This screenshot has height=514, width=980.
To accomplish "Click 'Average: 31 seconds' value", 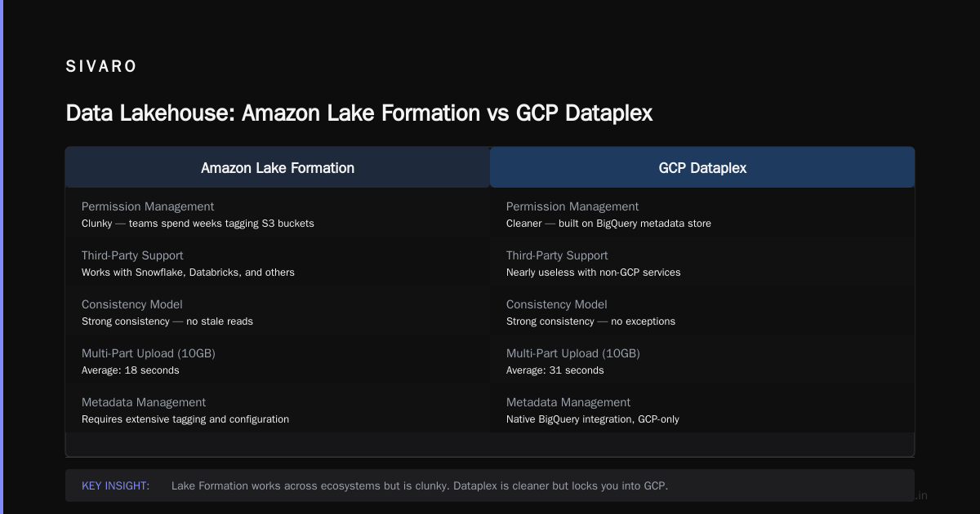I will 555,370.
